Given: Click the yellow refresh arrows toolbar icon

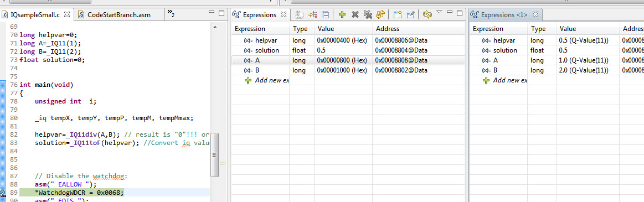Looking at the screenshot, I should point(380,15).
